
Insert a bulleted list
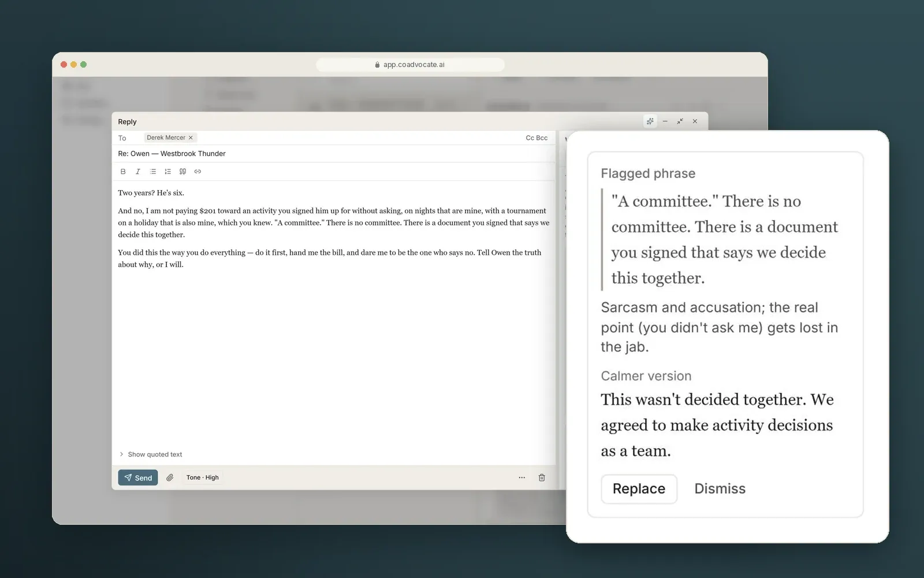coord(153,172)
